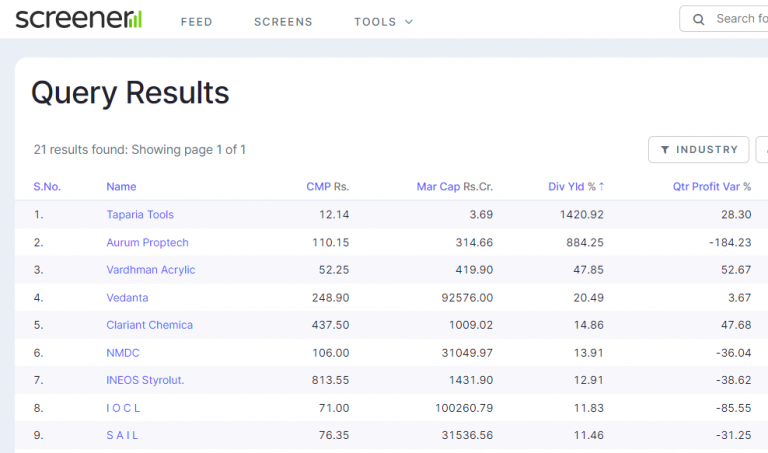
Task: Click Vedanta dividend yield 20.49
Action: [x=589, y=298]
